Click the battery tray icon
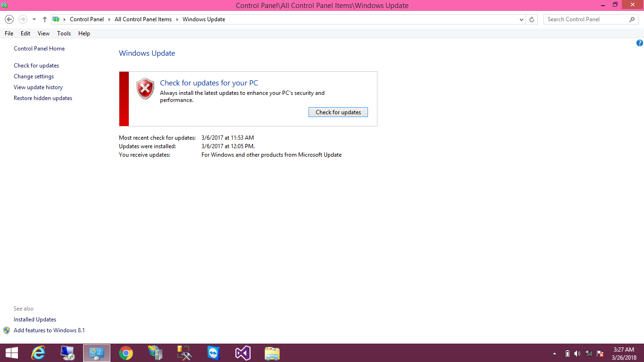The height and width of the screenshot is (362, 644). pos(567,354)
